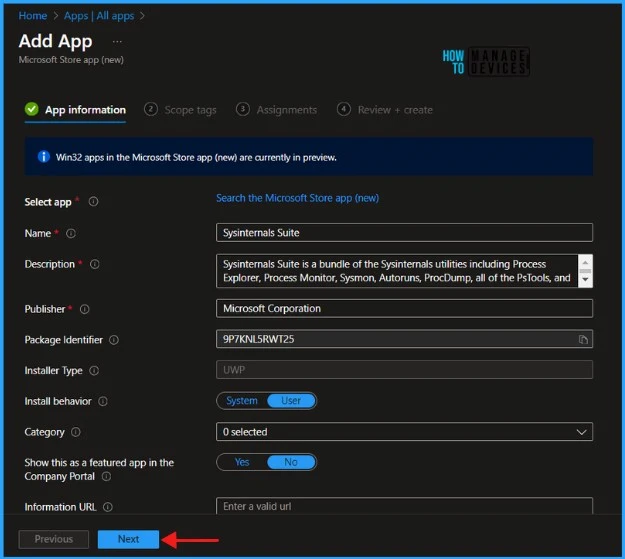The width and height of the screenshot is (625, 559).
Task: Click the info icon next to Company Portal
Action: pyautogui.click(x=106, y=476)
